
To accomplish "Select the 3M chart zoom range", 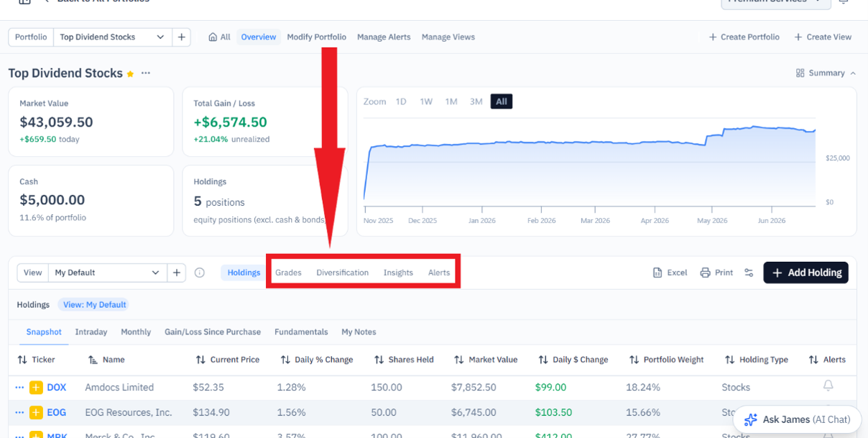I will coord(476,101).
